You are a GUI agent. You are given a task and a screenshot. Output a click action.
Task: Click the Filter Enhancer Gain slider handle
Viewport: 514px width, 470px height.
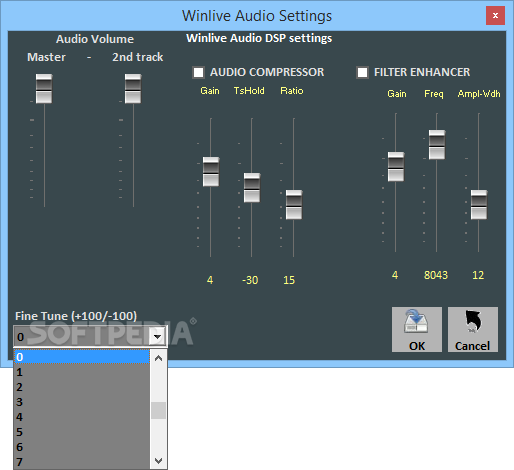[396, 167]
